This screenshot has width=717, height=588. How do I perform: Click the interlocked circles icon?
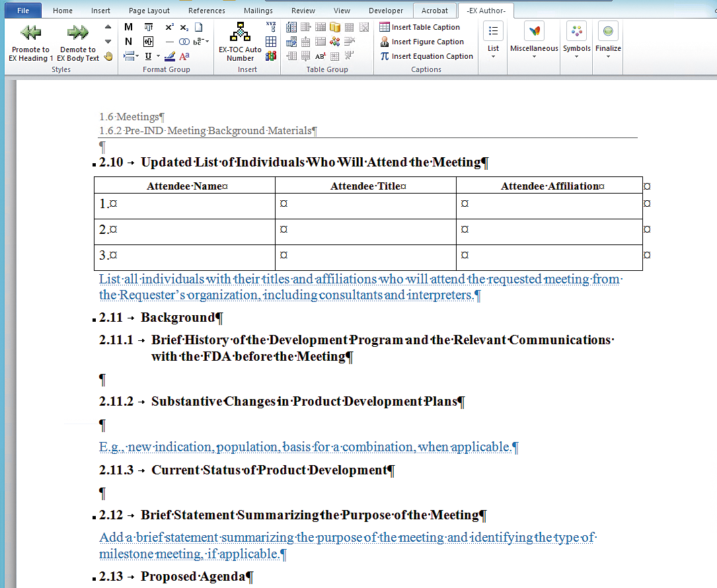tap(184, 42)
